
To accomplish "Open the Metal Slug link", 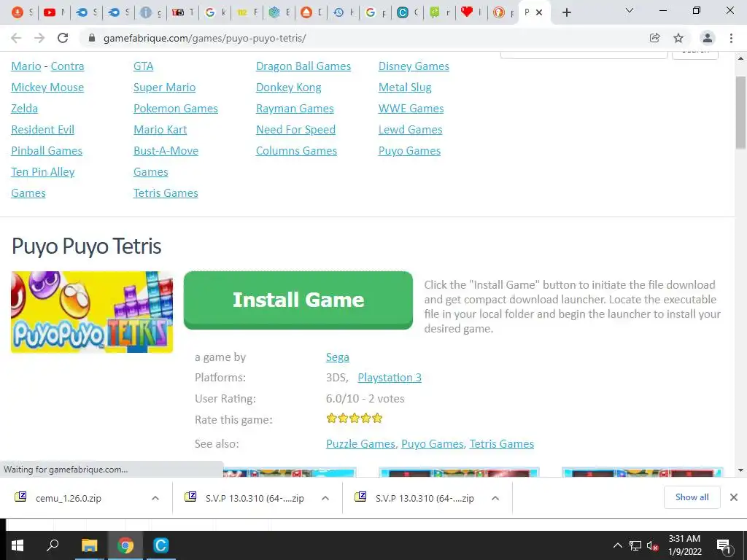I will point(405,87).
